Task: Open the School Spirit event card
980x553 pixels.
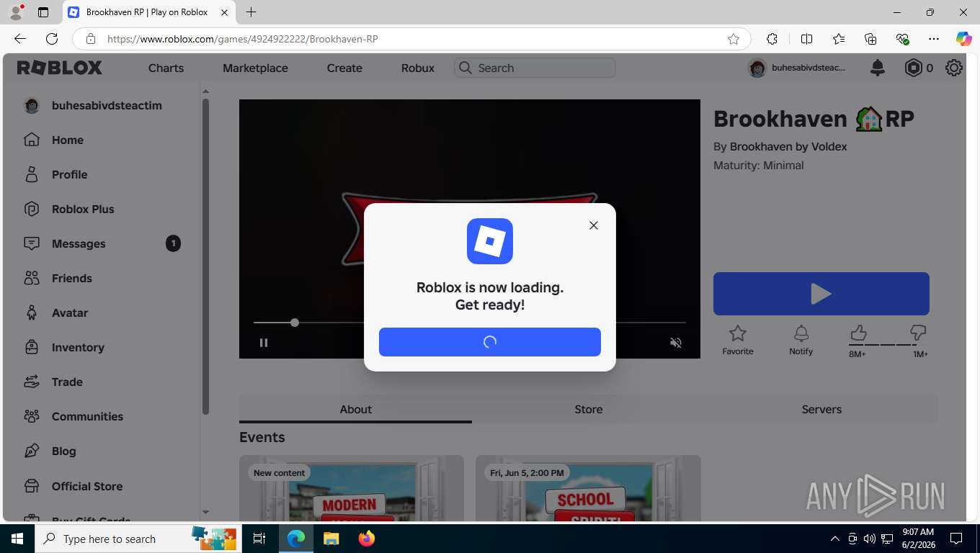Action: tap(588, 488)
